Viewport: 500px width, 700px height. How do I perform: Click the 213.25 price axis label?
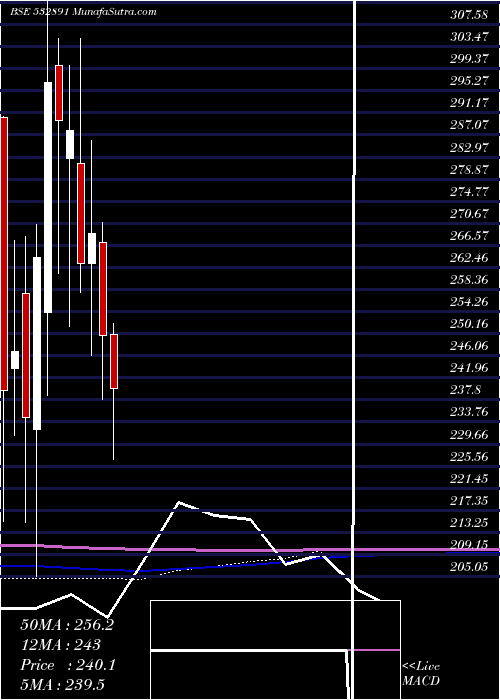coord(468,523)
